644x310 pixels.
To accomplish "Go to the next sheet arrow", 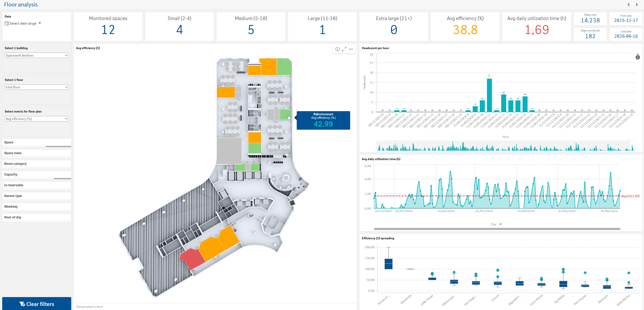I will [x=637, y=5].
